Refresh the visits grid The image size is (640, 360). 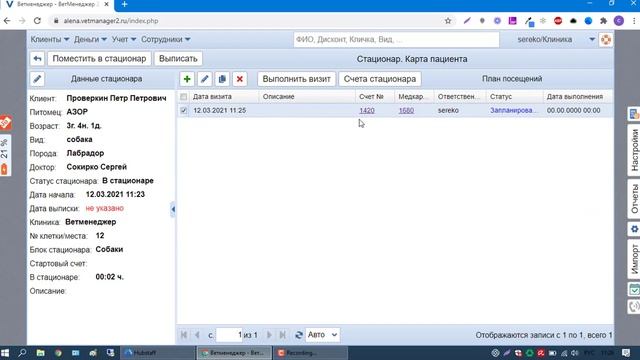pyautogui.click(x=299, y=335)
